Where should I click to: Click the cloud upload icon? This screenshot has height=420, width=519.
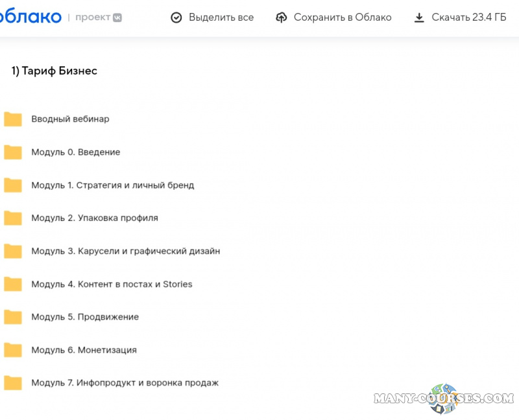tap(281, 17)
